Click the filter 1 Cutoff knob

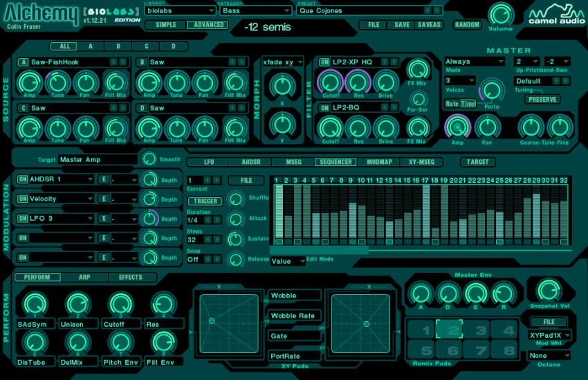click(329, 82)
